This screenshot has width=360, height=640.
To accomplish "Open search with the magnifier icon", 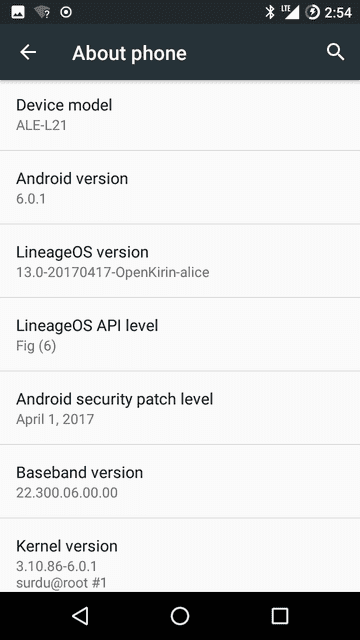I will 336,52.
